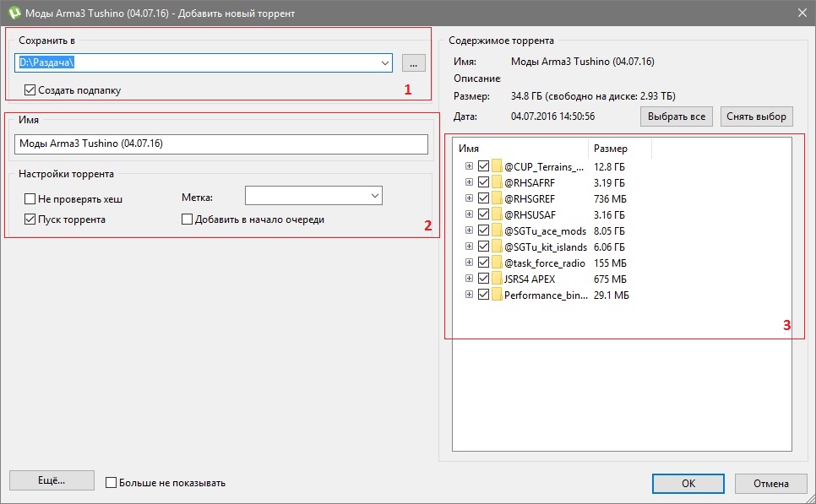Expand the @CUP_Terrains tree node
The image size is (816, 504).
[469, 166]
